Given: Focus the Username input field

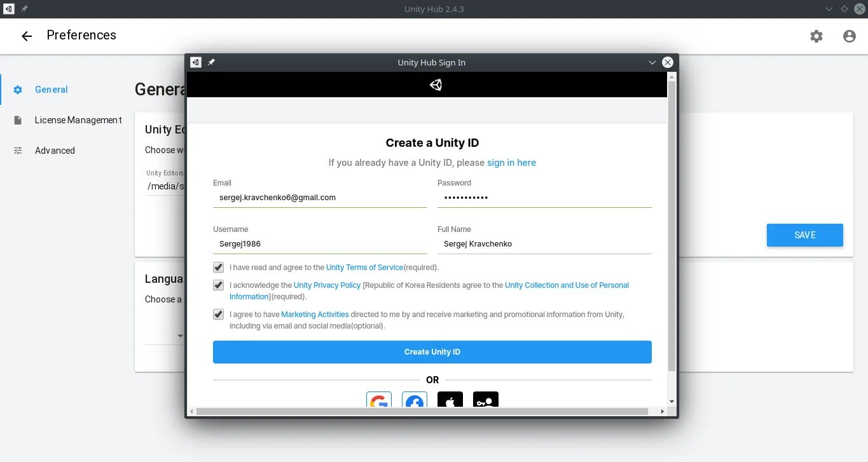Looking at the screenshot, I should [320, 244].
